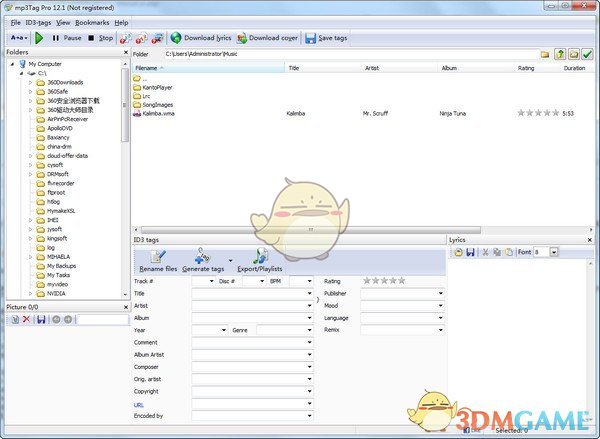Open the File menu
The image size is (600, 439).
tap(16, 23)
